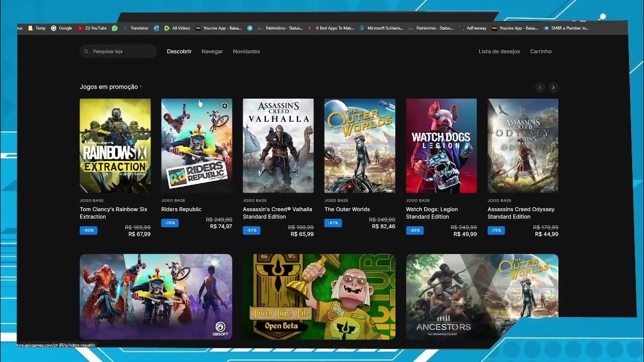Open the Temp bookmarks folder
The width and height of the screenshot is (644, 362).
click(37, 28)
